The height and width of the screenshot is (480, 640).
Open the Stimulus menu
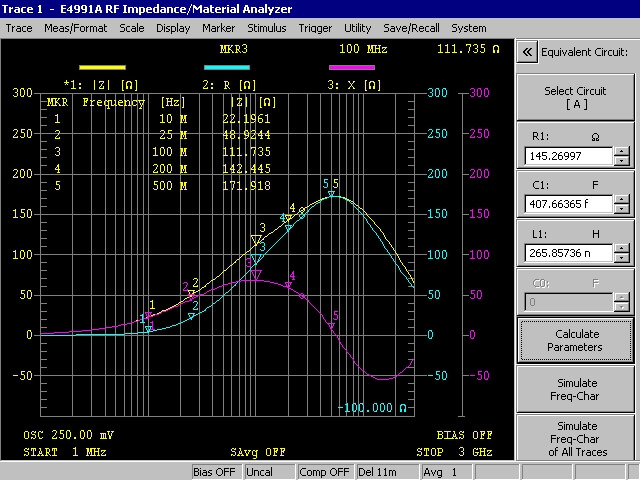click(267, 28)
